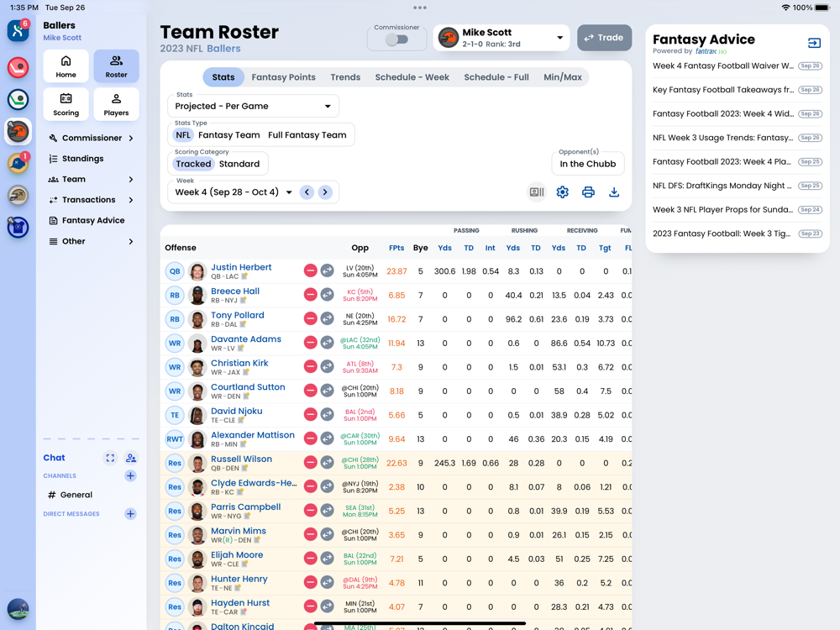
Task: Trade Hunter Henry using swap icon
Action: click(328, 582)
